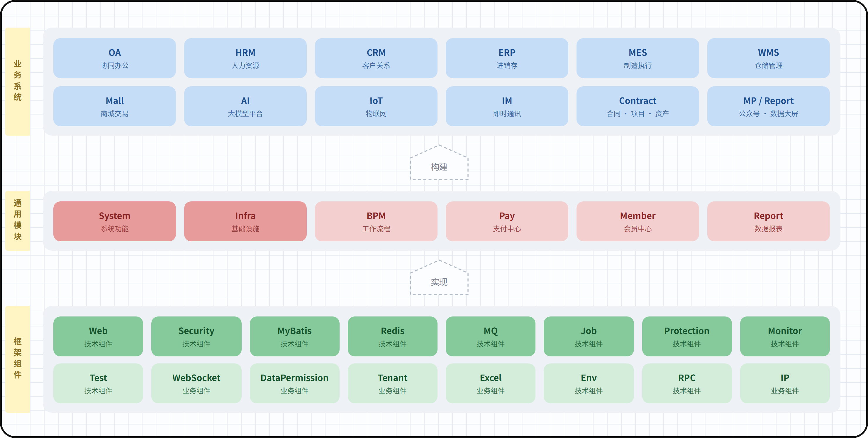
Task: Open the IM 即时通讯 card
Action: click(x=507, y=106)
